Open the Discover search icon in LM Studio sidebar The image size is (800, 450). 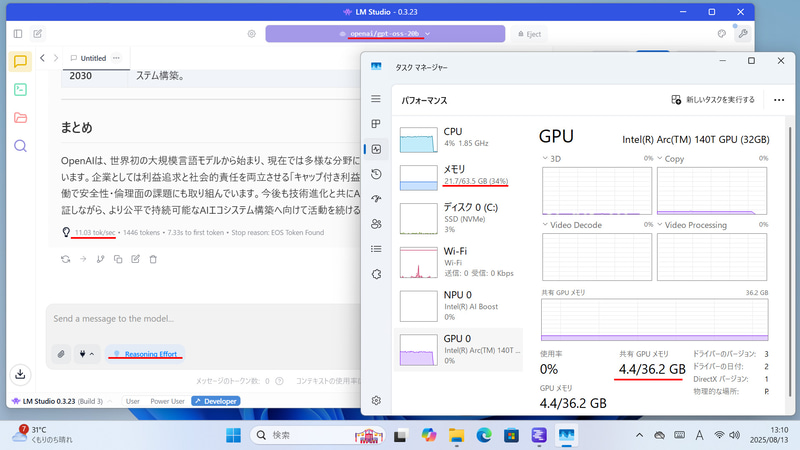tap(20, 146)
